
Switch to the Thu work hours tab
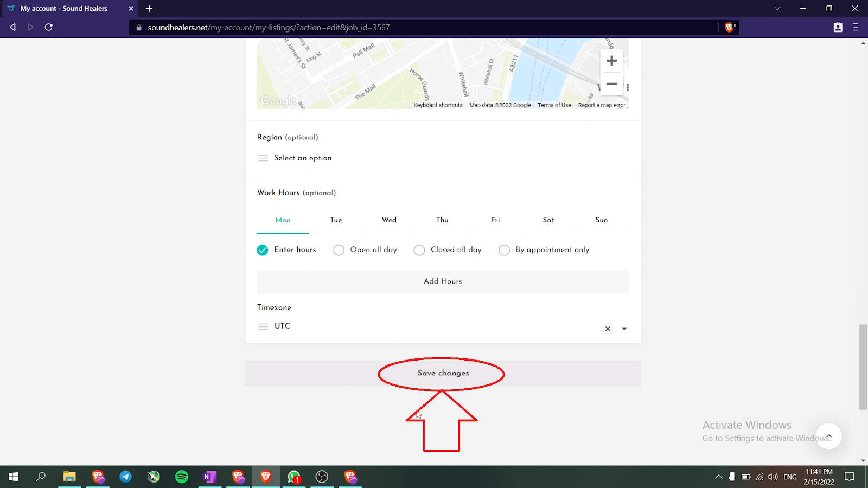442,220
